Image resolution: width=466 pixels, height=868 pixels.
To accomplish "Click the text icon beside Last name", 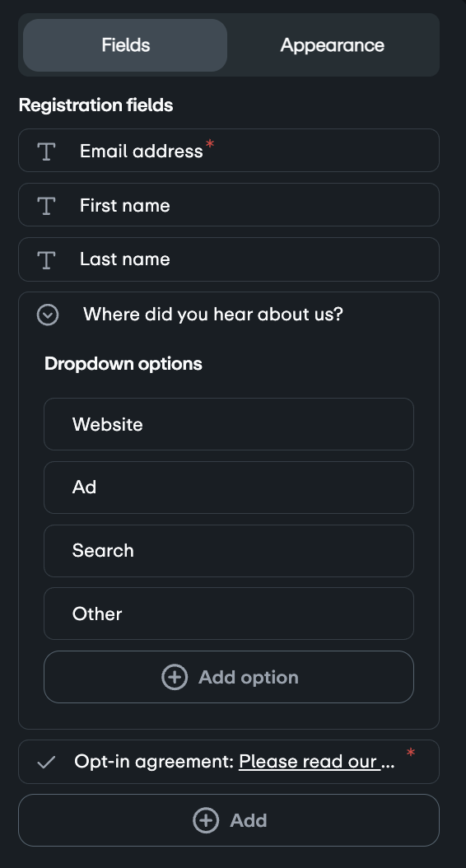I will 46,259.
